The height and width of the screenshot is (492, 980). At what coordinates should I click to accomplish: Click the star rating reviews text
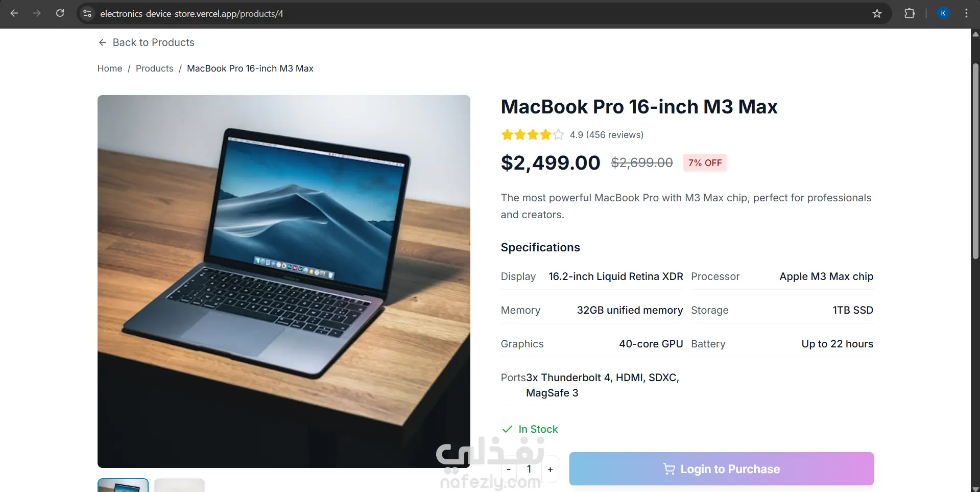tap(606, 135)
